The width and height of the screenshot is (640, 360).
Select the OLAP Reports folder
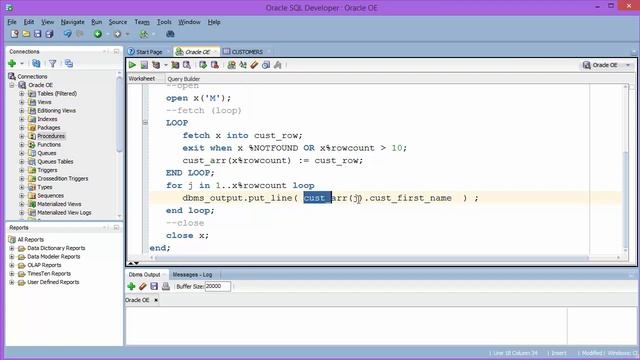(44, 265)
